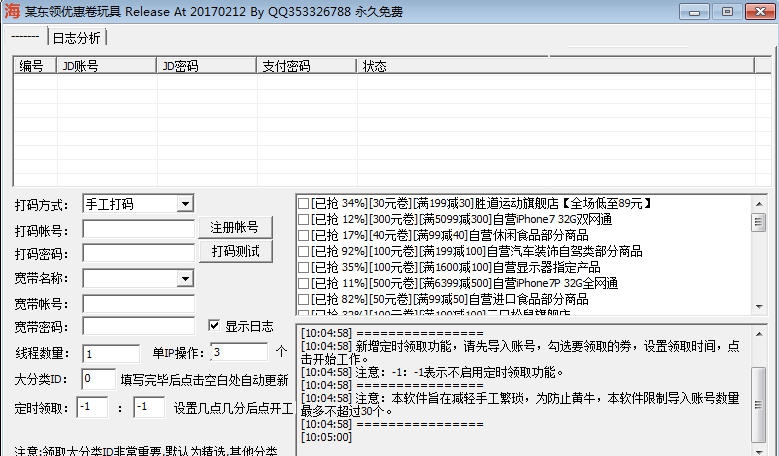Click the 定时领取 hour field
The height and width of the screenshot is (456, 779).
[x=92, y=407]
